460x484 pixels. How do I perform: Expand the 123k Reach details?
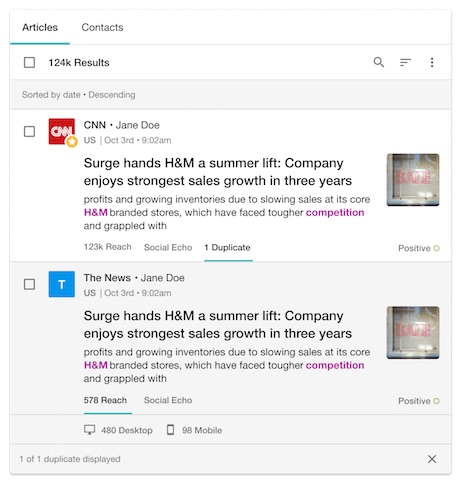107,247
